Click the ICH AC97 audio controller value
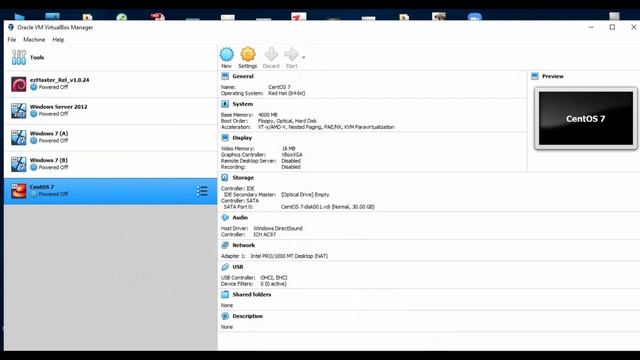Image resolution: width=640 pixels, height=360 pixels. click(x=264, y=235)
